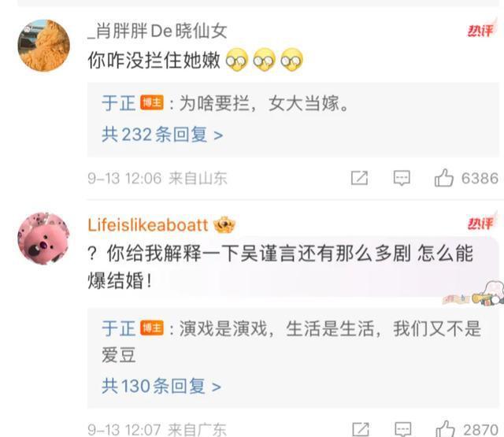Like the first comment with 6386 likes
This screenshot has height=437, width=504.
pyautogui.click(x=444, y=178)
